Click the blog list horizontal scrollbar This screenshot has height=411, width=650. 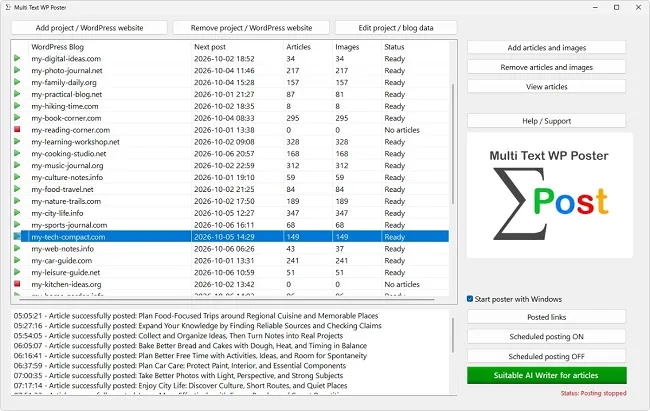click(x=227, y=299)
